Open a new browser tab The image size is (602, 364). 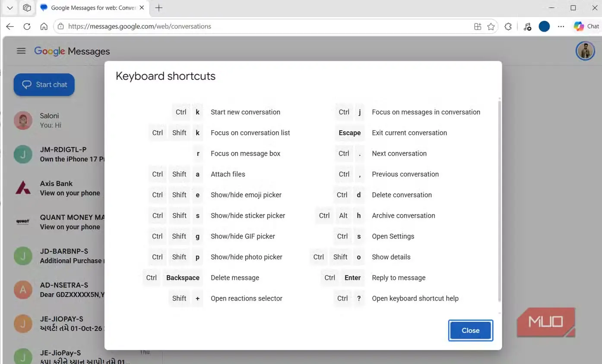pos(159,8)
